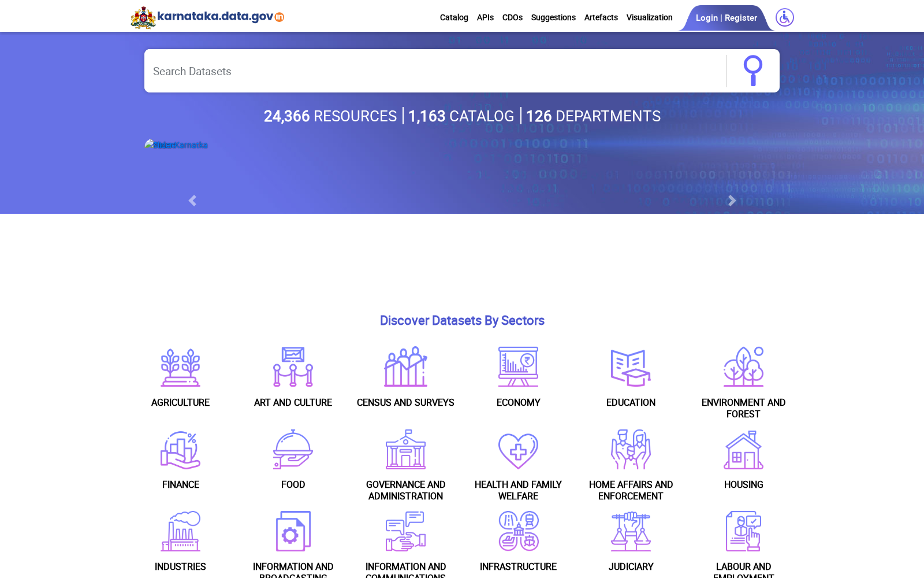Advance to next carousel slide
The height and width of the screenshot is (578, 924).
click(x=732, y=201)
